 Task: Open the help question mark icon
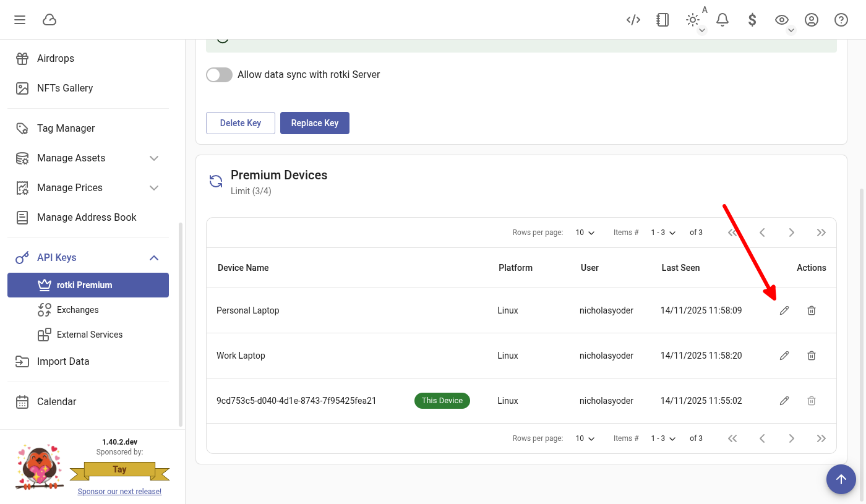[841, 20]
